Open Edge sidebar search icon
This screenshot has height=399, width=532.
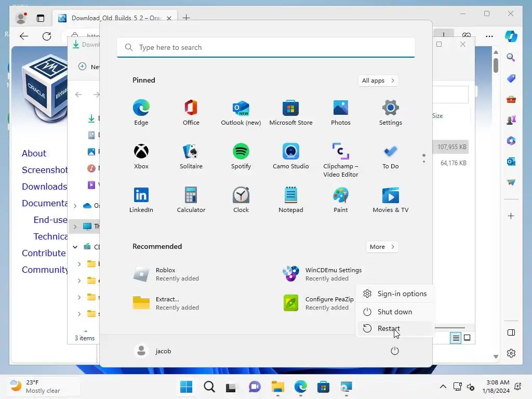coord(511,58)
